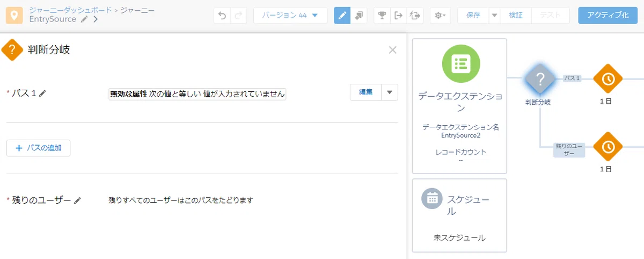Click the orange question mark 判断分岐 panel icon
Viewport: 644px width, 259px height.
pos(12,50)
